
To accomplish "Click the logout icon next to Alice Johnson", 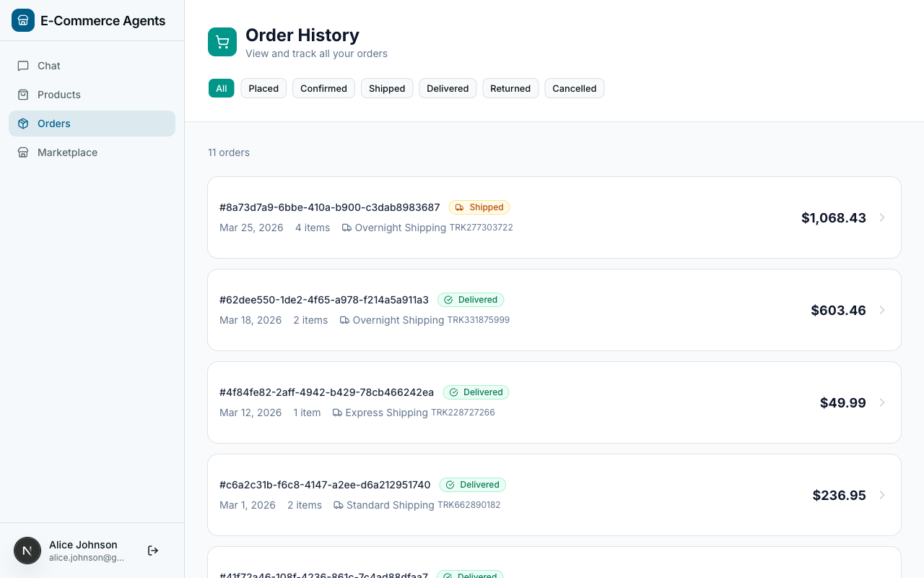I will pyautogui.click(x=153, y=551).
